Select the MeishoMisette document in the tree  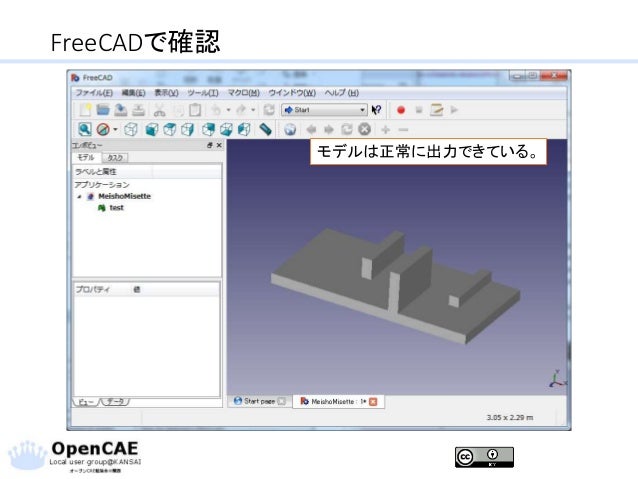tap(125, 196)
